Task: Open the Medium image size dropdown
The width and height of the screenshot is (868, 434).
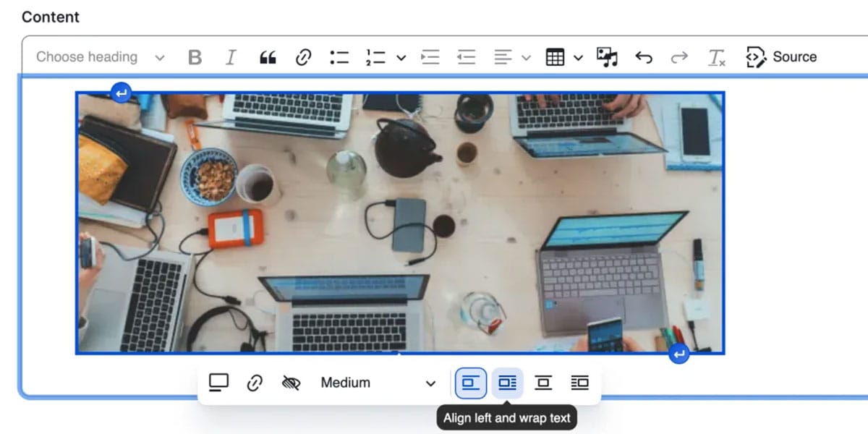Action: click(x=378, y=383)
